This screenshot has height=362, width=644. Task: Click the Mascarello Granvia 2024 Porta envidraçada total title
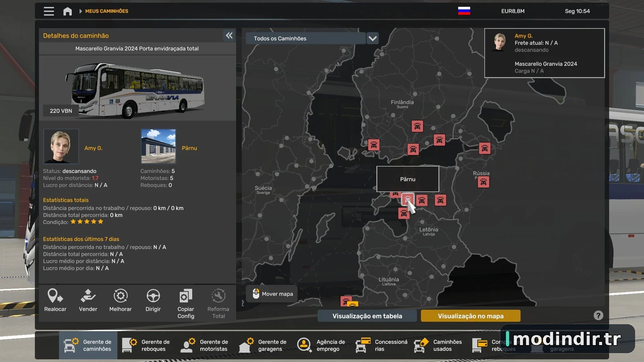coord(137,49)
